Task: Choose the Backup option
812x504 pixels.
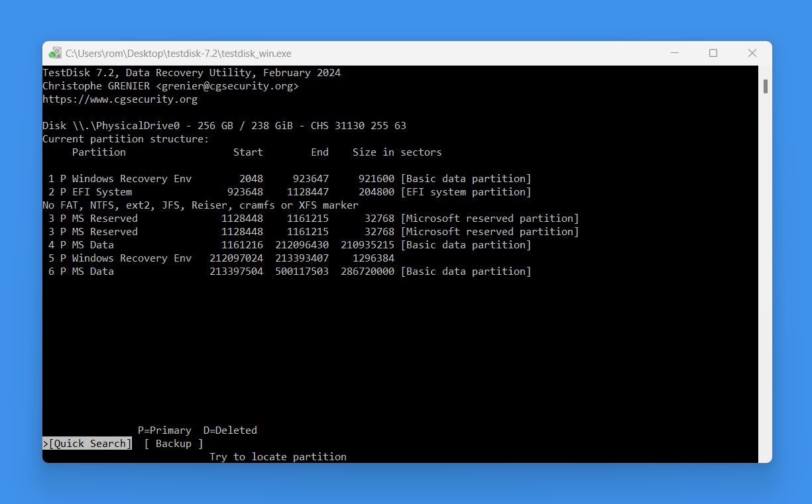Action: 174,444
